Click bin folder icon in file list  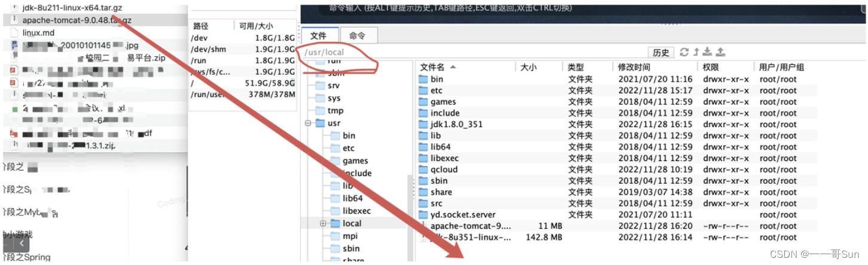tap(423, 79)
